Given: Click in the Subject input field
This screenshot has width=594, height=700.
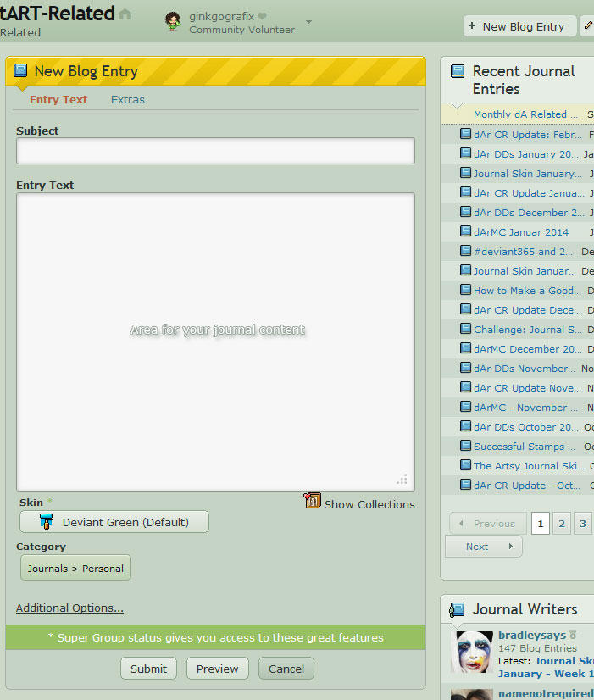Looking at the screenshot, I should point(215,151).
